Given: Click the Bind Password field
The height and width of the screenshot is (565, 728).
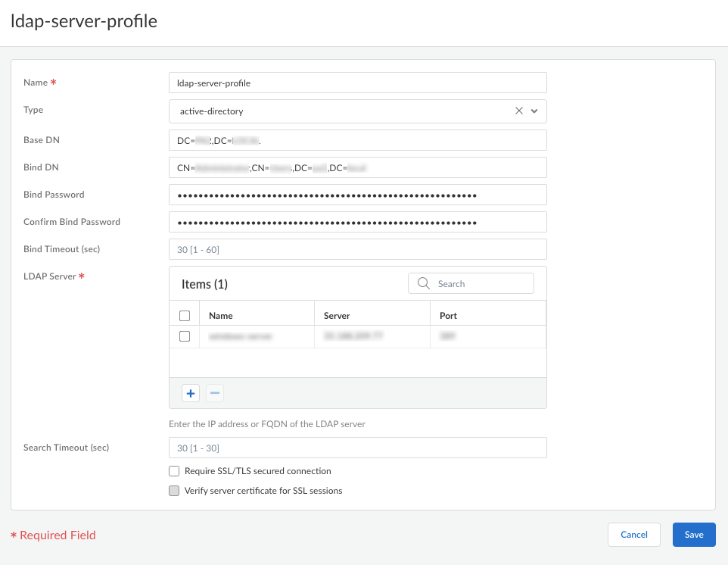Looking at the screenshot, I should (x=357, y=195).
